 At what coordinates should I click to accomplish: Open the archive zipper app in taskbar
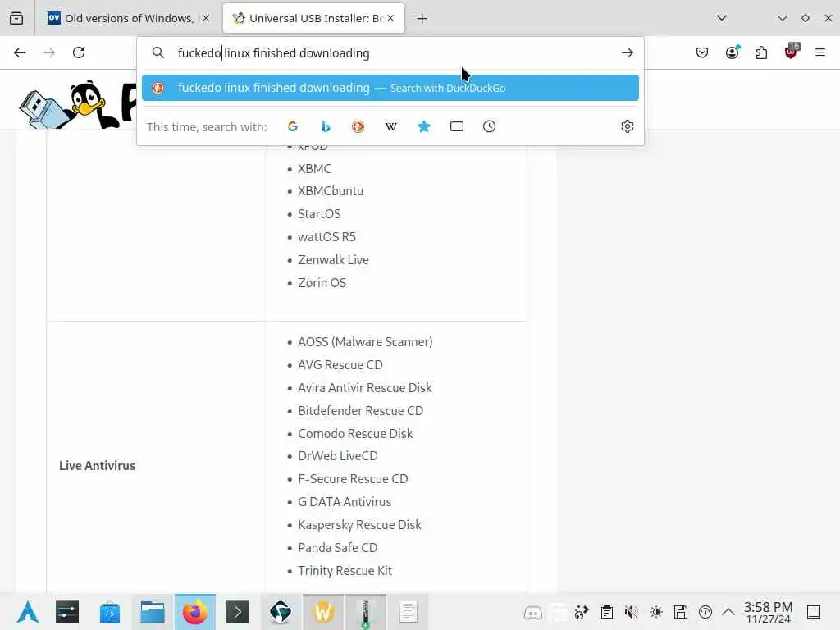(x=365, y=612)
